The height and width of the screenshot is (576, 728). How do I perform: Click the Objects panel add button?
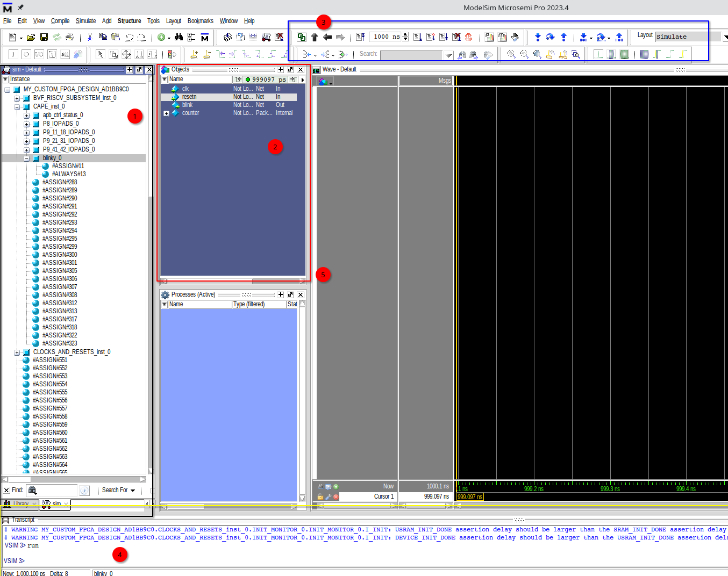[280, 69]
